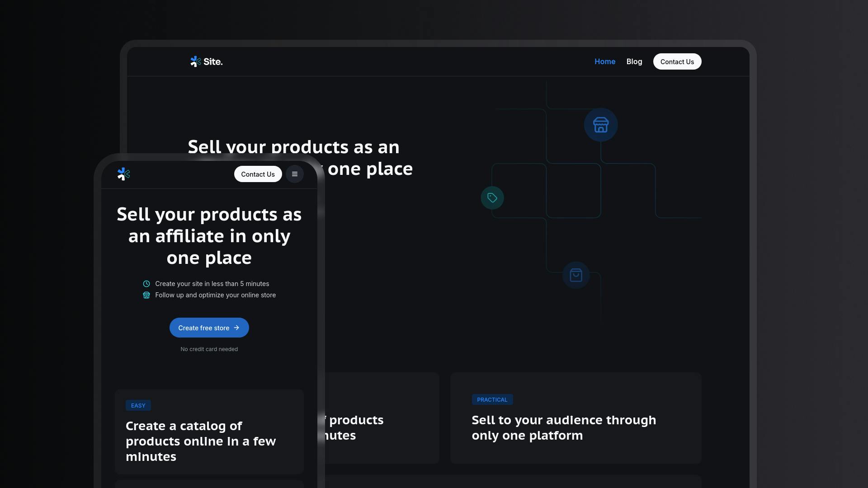Viewport: 868px width, 488px height.
Task: Open 'Create a catalog of products' card
Action: click(x=200, y=441)
